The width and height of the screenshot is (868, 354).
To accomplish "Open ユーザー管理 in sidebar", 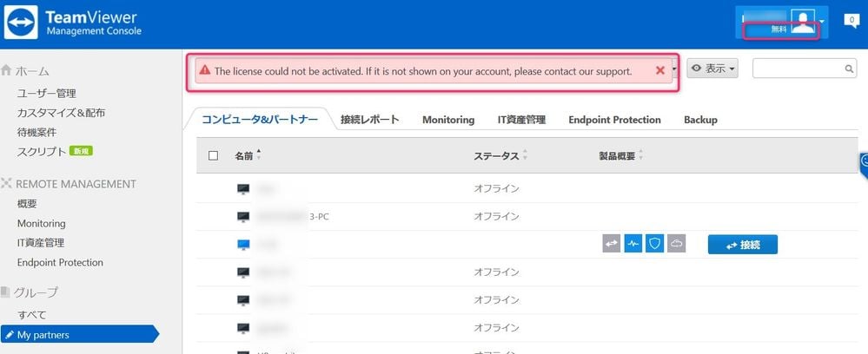I will click(x=47, y=94).
